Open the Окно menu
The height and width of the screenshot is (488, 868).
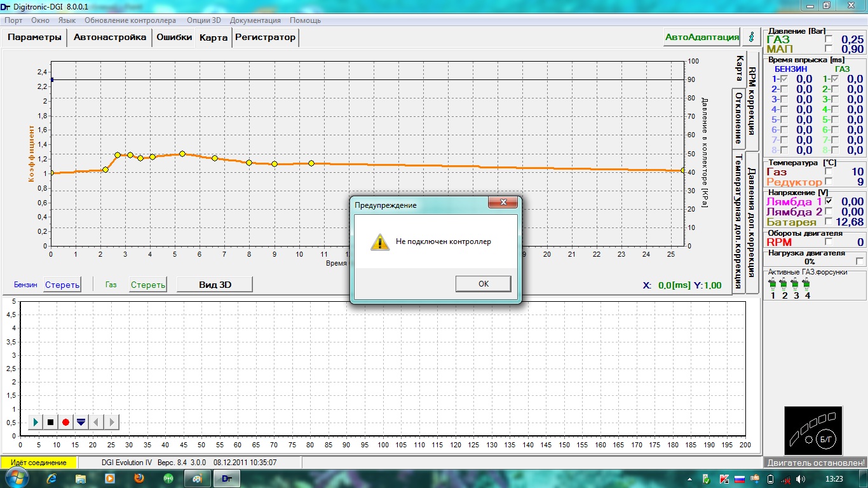(x=40, y=20)
